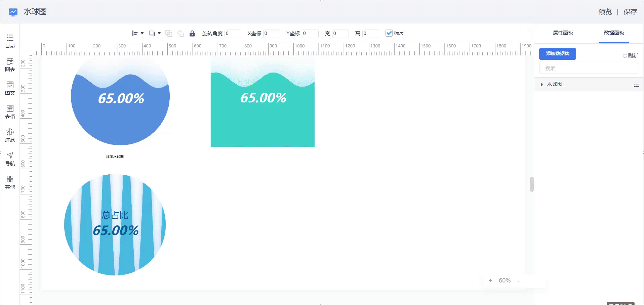Click the lock icon in toolbar

192,33
